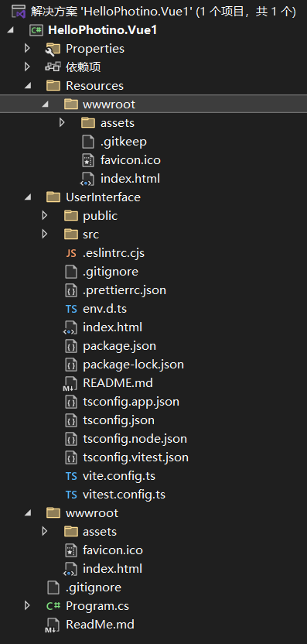The image size is (307, 644).
Task: Collapse the UserInterface folder arrow
Action: click(28, 197)
